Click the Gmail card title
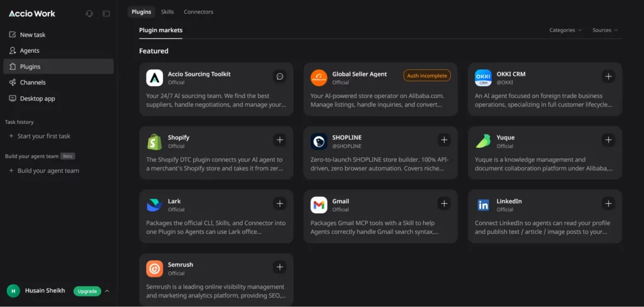This screenshot has height=307, width=644. pos(340,201)
